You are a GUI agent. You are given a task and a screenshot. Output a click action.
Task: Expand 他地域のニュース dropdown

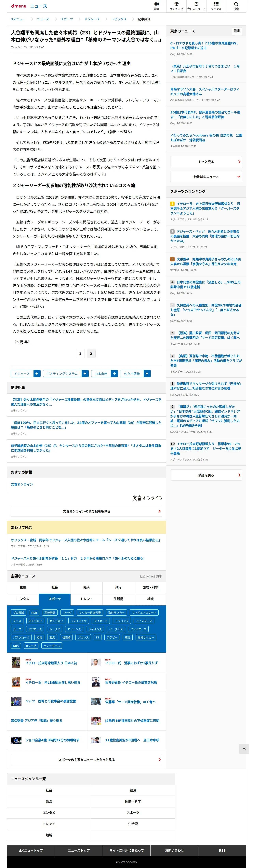206,177
